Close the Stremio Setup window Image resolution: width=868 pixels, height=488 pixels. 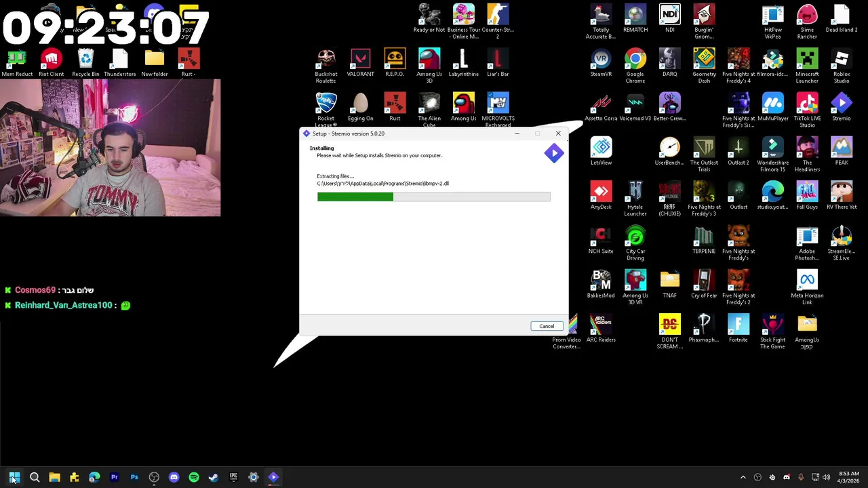click(558, 134)
